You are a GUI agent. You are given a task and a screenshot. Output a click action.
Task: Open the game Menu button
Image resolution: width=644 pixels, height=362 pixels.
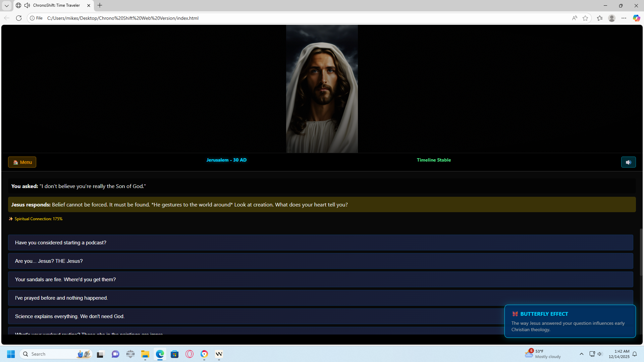[22, 162]
